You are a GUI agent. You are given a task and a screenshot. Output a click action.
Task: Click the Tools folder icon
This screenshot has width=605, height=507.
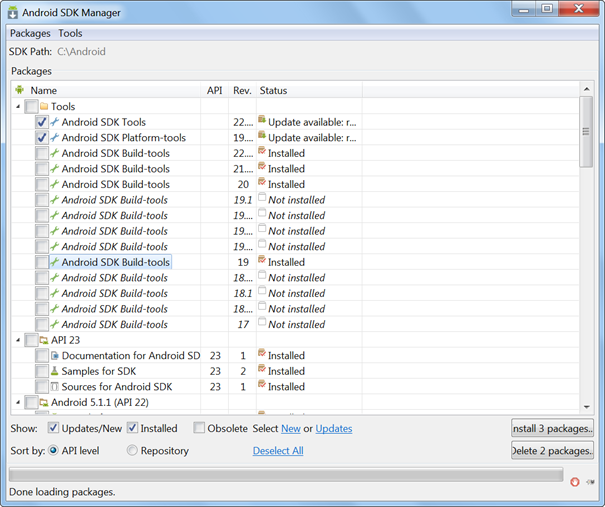(x=44, y=106)
